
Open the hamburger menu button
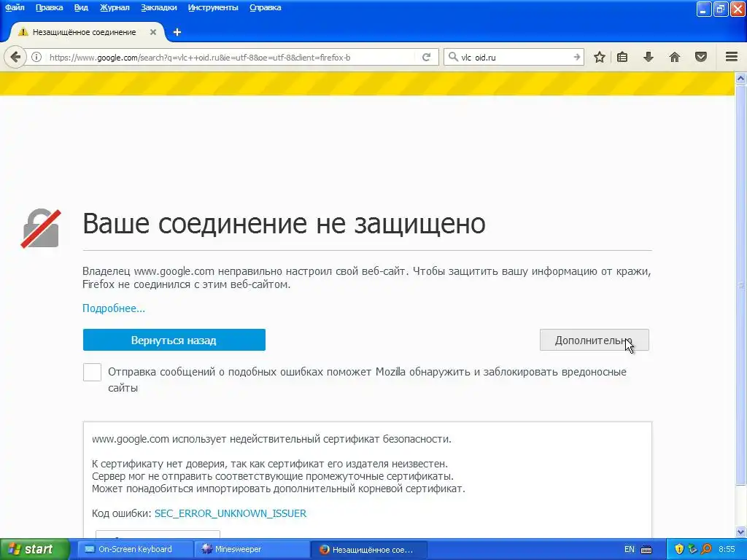point(732,57)
